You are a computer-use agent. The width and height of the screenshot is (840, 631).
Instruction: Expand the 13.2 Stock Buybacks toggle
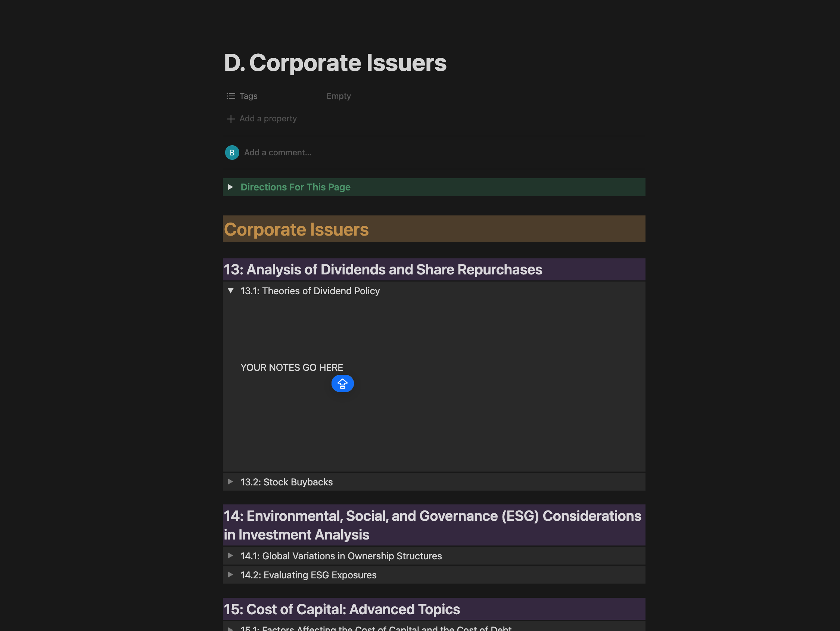(x=230, y=482)
